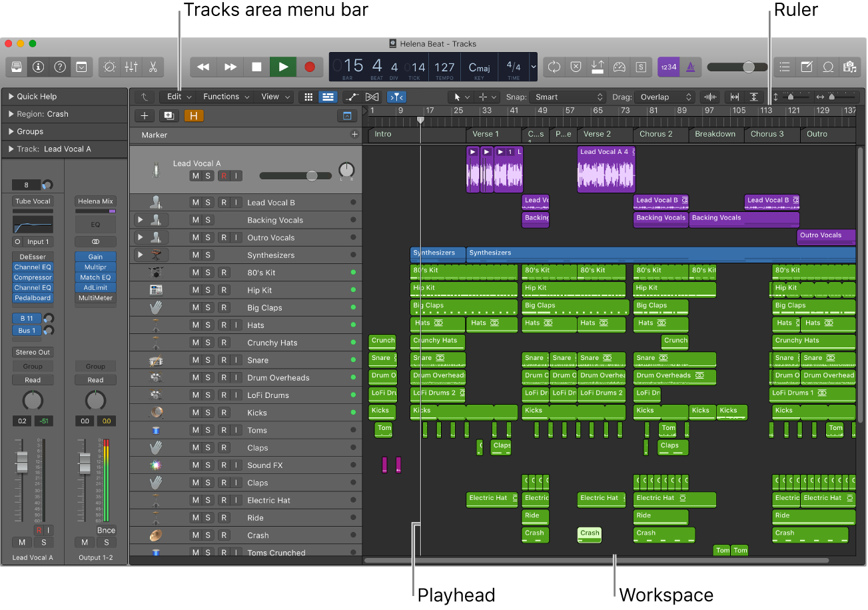
Task: Open the Scissors editors button
Action: pos(153,67)
